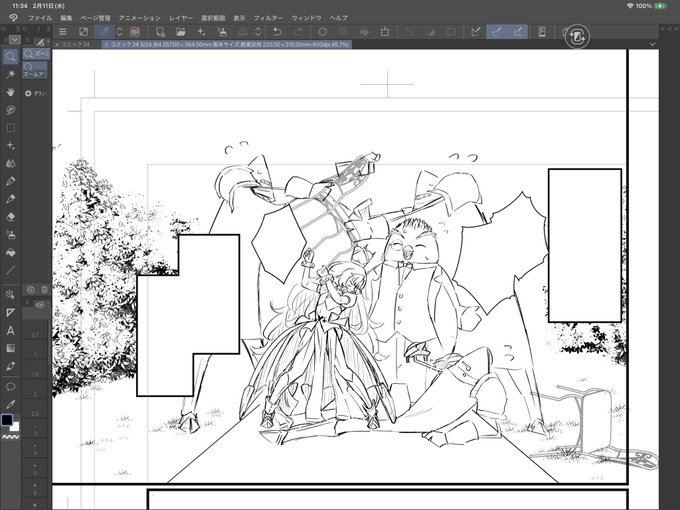Select the Gradient tool
The image size is (680, 510).
[11, 348]
